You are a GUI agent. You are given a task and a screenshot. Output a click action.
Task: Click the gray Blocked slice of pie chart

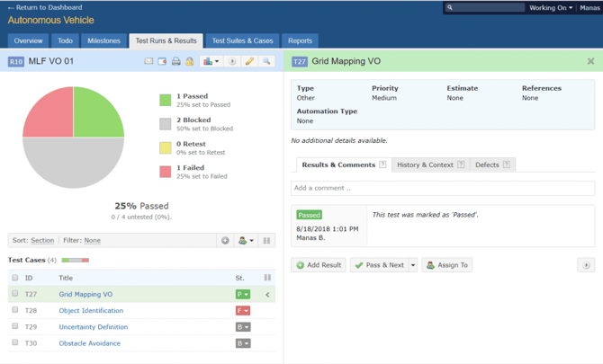[x=73, y=164]
